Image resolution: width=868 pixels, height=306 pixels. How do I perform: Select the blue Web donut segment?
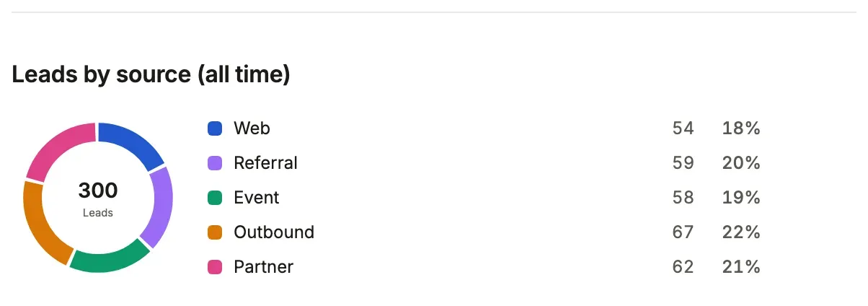[x=132, y=141]
